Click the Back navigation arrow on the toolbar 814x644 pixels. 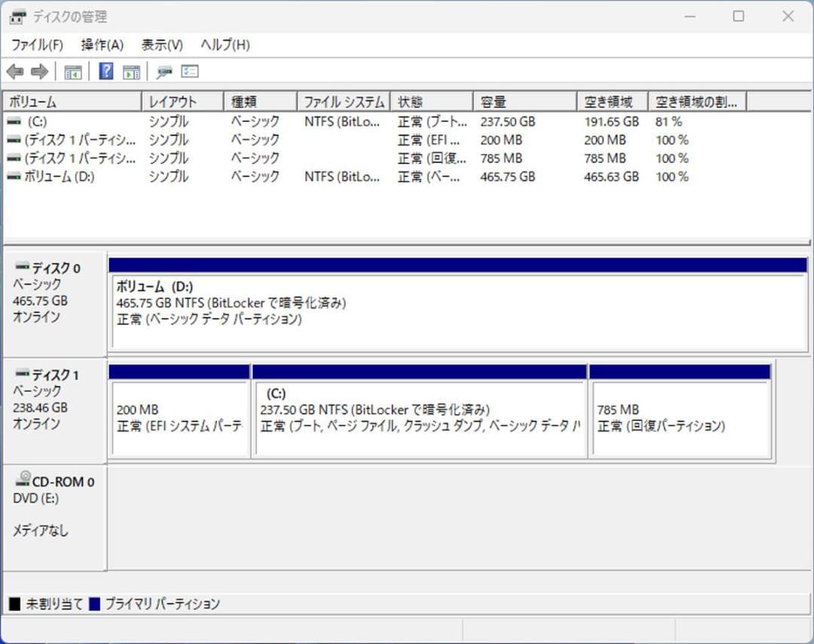[x=15, y=72]
